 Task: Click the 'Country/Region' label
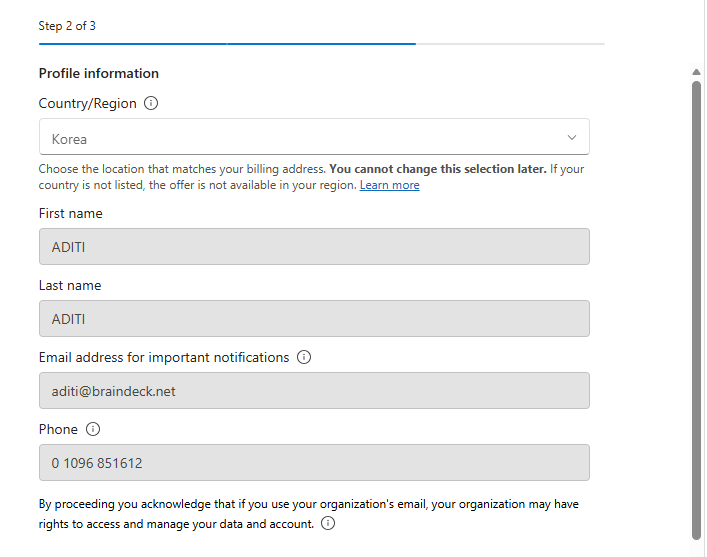point(87,103)
